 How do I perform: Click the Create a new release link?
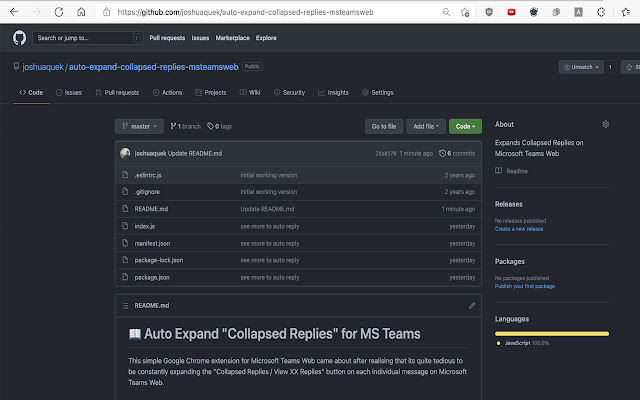519,228
